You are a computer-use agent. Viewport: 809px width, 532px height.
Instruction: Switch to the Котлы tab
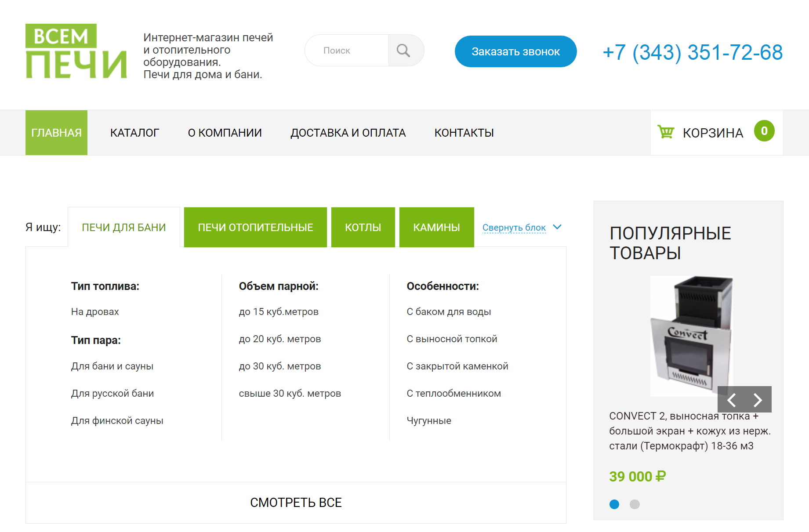[x=363, y=227]
